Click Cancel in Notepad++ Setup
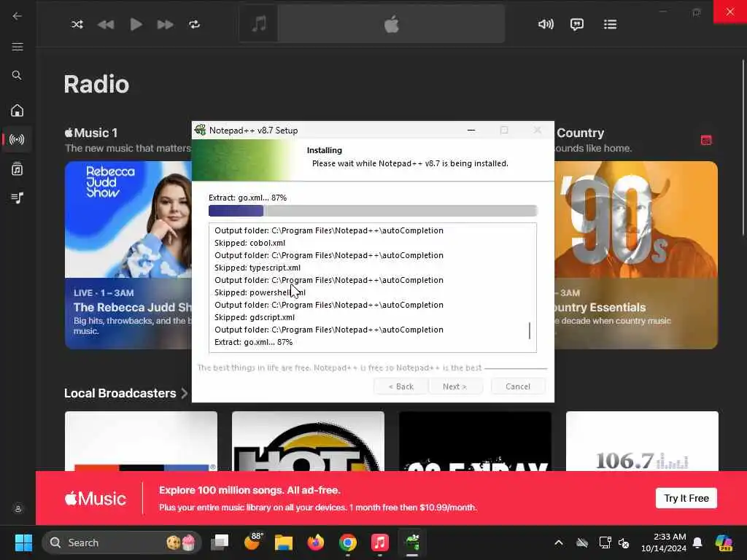Viewport: 747px width, 560px height. (518, 386)
